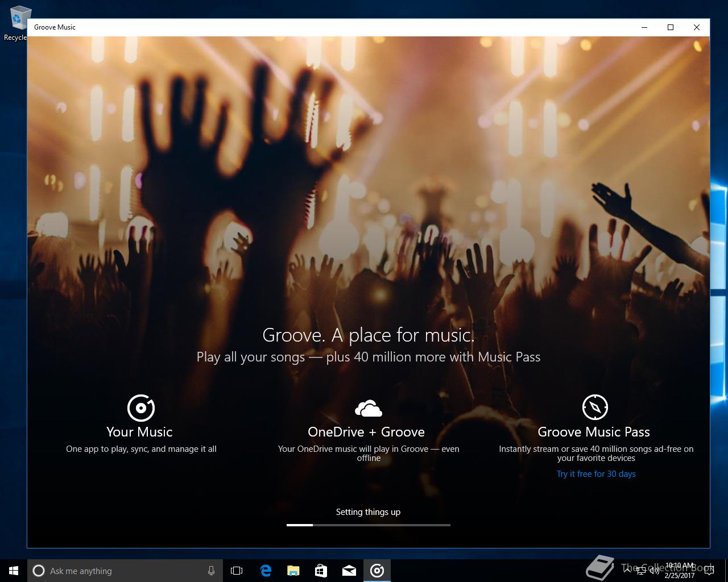The width and height of the screenshot is (728, 582).
Task: Click the 'Setting things up' status text
Action: point(368,512)
